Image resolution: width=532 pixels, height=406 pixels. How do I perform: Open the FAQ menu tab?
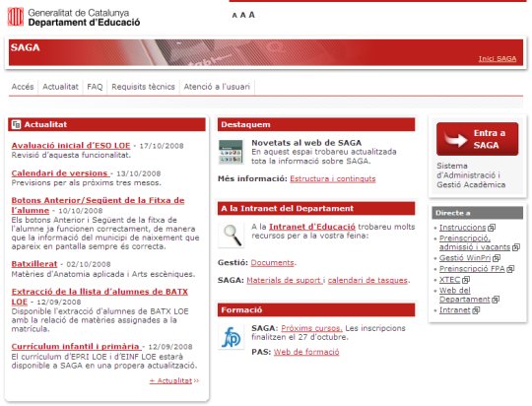point(95,87)
